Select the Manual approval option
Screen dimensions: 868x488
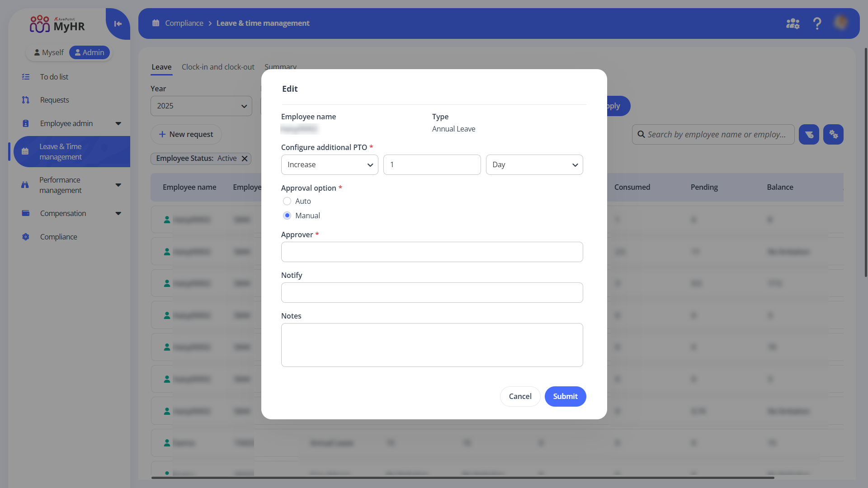287,216
